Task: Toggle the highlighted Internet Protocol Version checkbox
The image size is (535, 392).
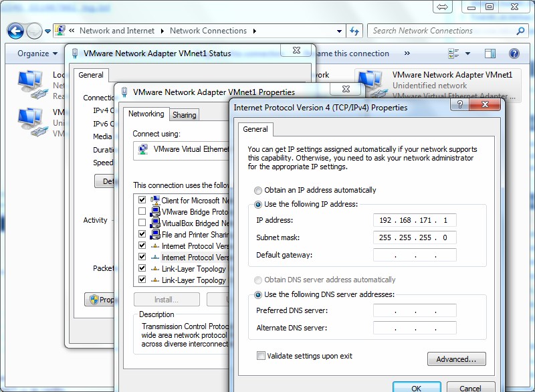Action: [x=142, y=257]
